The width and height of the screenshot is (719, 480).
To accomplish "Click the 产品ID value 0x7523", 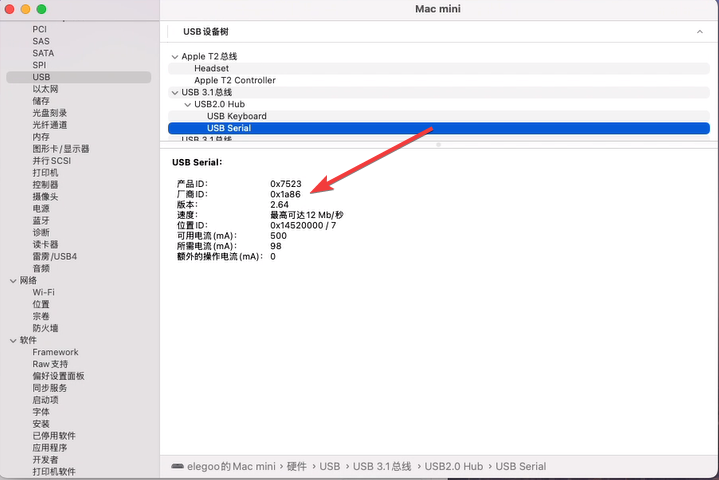I will pos(286,184).
